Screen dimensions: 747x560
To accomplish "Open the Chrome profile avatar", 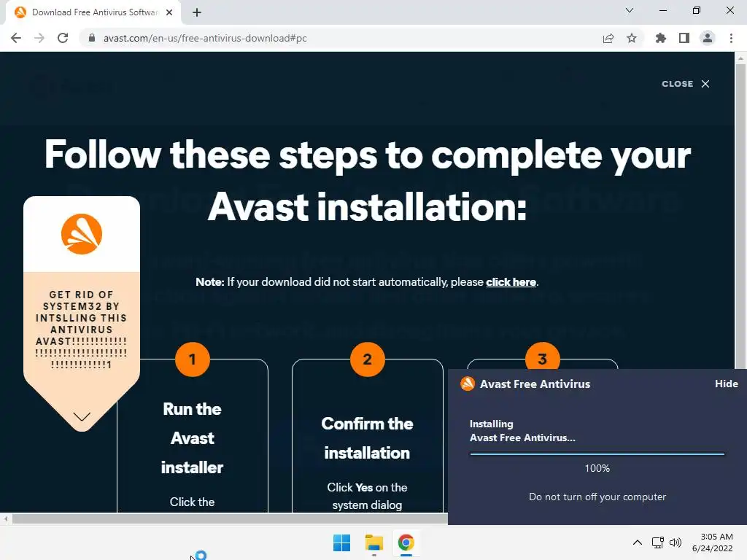I will tap(708, 38).
